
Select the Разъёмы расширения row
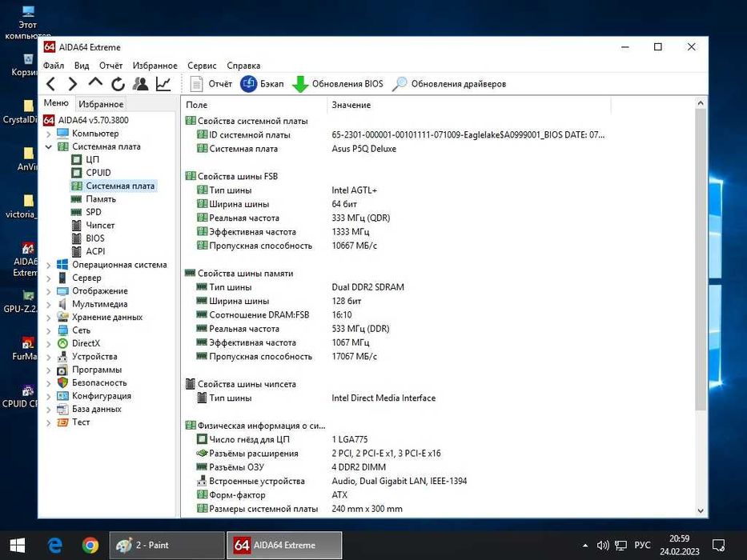pos(318,454)
